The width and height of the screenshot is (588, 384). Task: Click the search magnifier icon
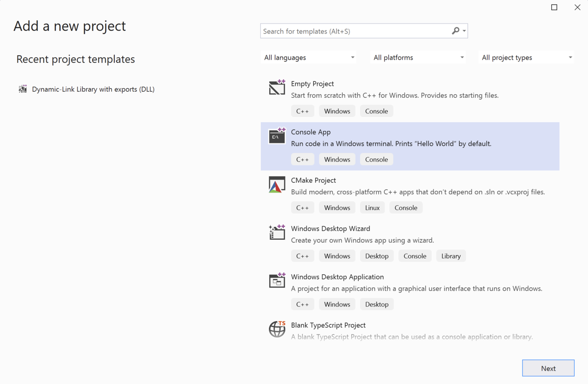[x=456, y=31]
